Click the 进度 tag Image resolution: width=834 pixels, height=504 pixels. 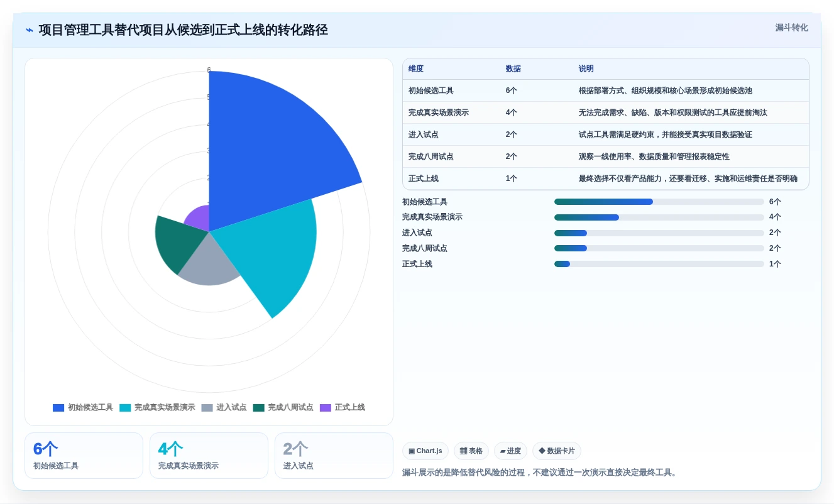click(x=510, y=451)
